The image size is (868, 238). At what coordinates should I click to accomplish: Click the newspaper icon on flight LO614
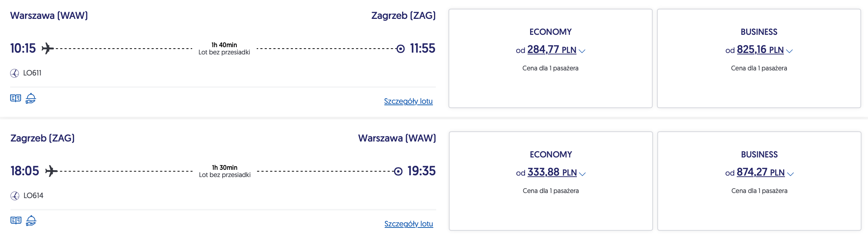coord(16,221)
